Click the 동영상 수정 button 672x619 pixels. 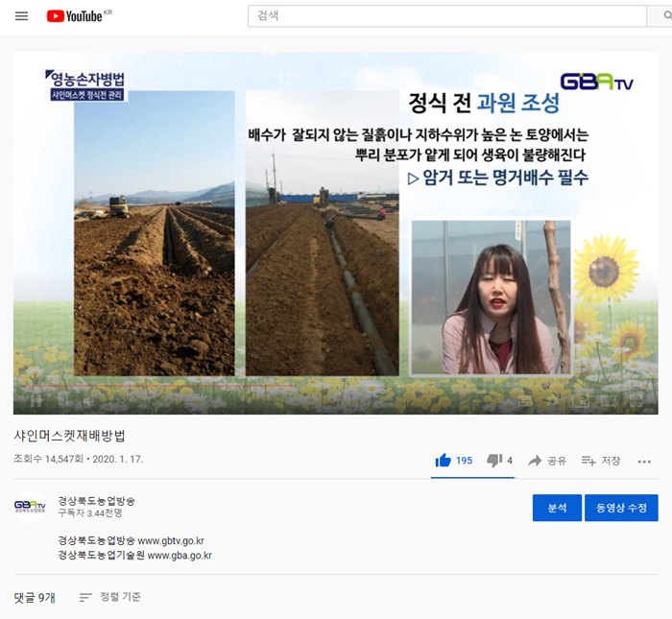point(621,508)
